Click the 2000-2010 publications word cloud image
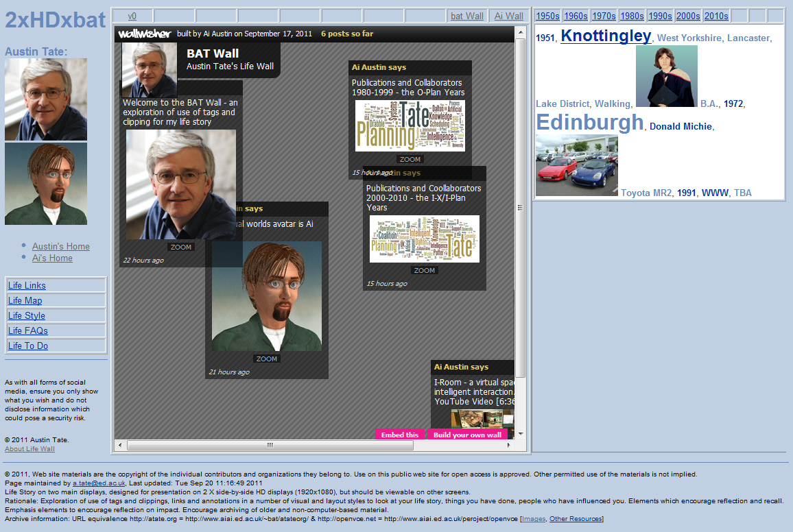Viewport: 793px width, 532px height. (424, 239)
